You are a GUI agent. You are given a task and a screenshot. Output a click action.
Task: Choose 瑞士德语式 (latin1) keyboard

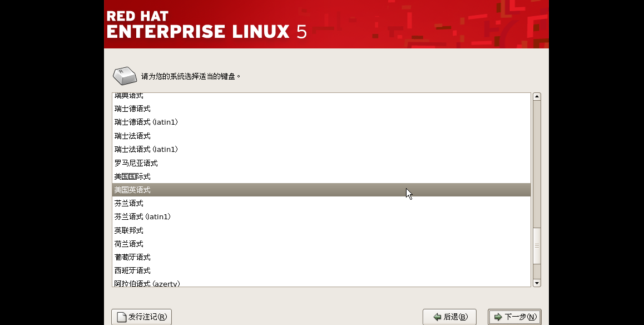coord(146,122)
